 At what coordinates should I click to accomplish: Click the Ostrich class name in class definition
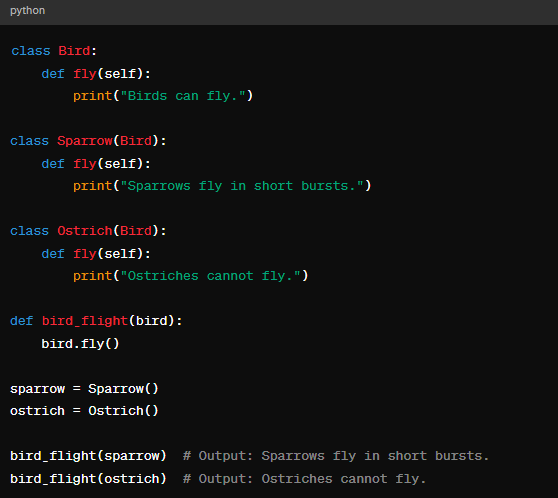[85, 231]
